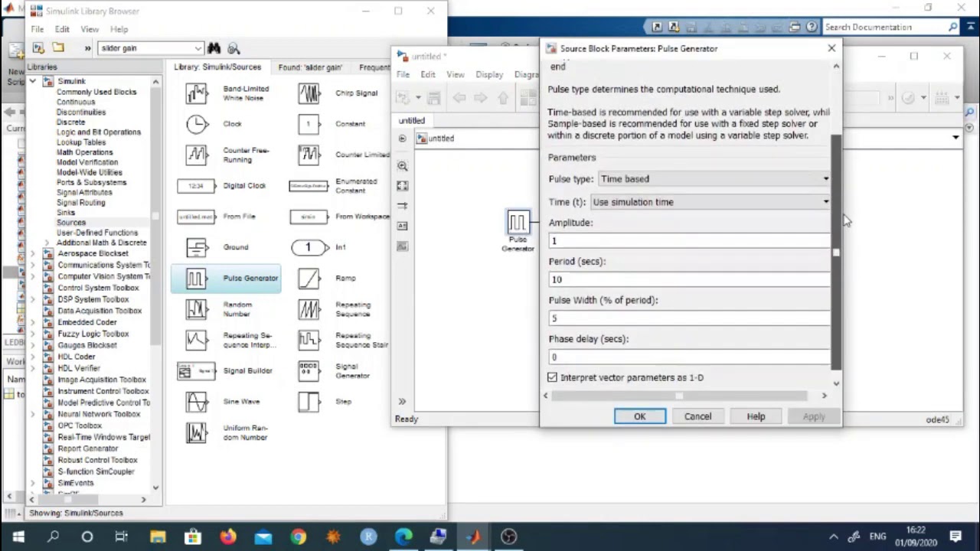The width and height of the screenshot is (980, 551).
Task: Select Fuzzy Logic Toolbox in tree
Action: coord(93,334)
